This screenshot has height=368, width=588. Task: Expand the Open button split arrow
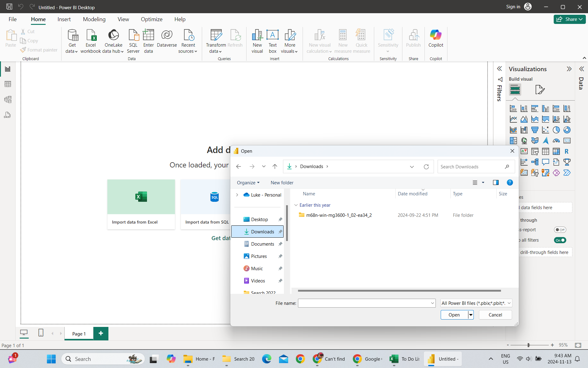471,315
